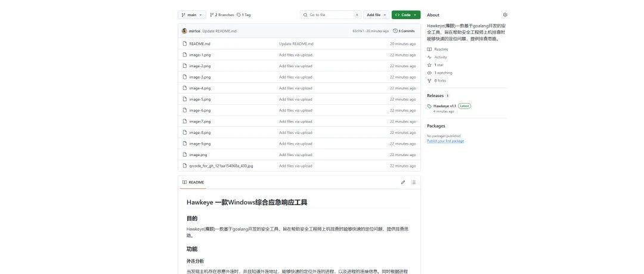The width and height of the screenshot is (644, 274).
Task: Click the About settings gear icon
Action: pos(505,15)
